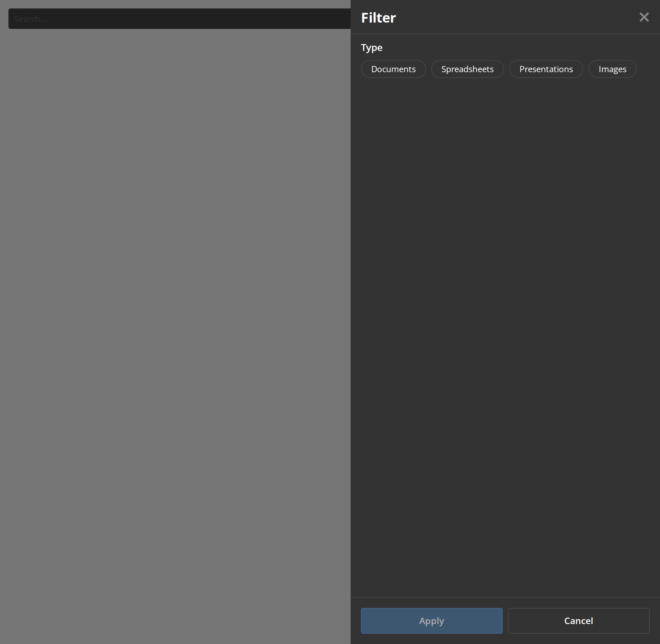Cancel the filter changes
Viewport: 660px width, 644px height.
pos(578,621)
